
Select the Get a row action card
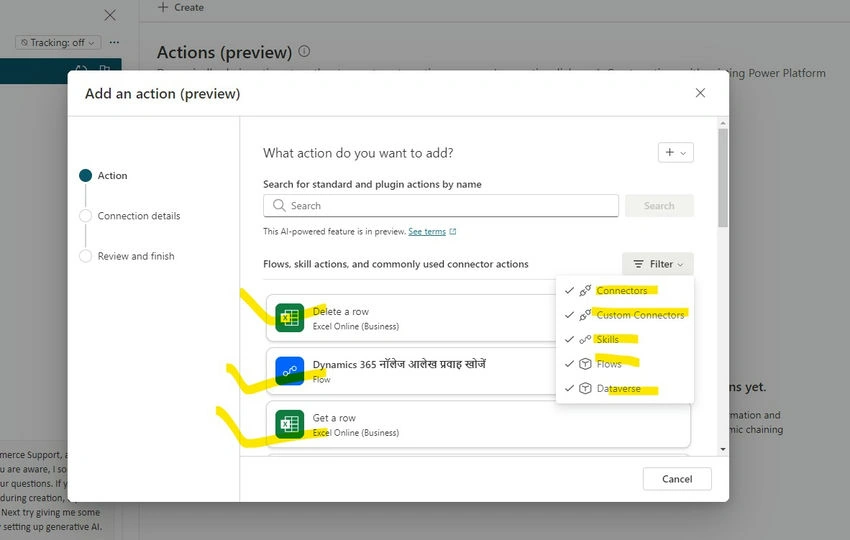pos(478,425)
